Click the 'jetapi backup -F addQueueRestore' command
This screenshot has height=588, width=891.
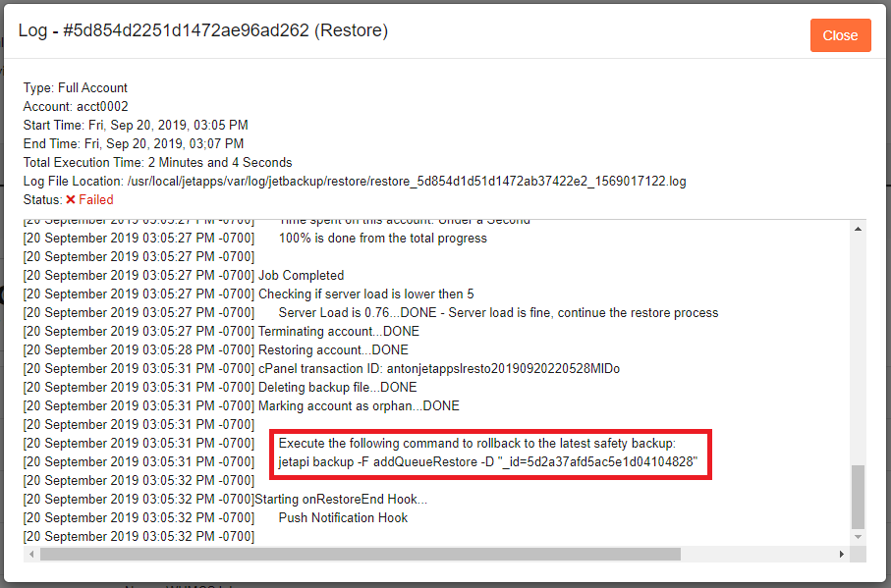click(488, 462)
